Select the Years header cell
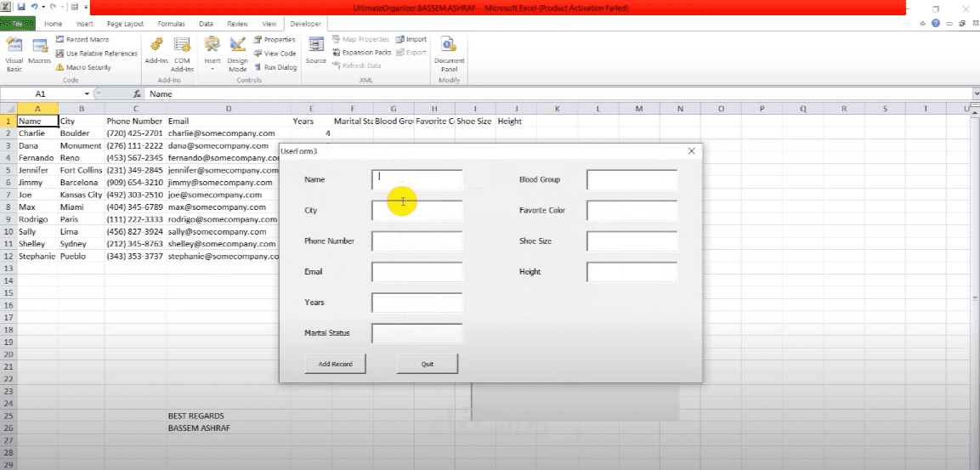 pyautogui.click(x=311, y=122)
